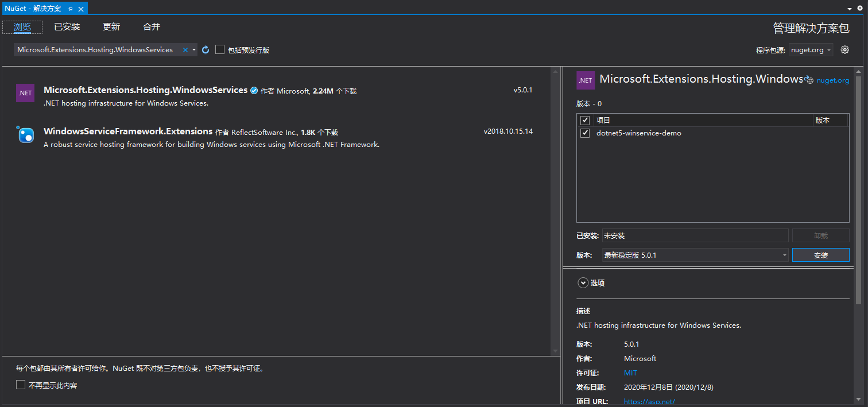Screen dimensions: 868x407
Task: Switch to the 更新 updates tab
Action: (111, 27)
